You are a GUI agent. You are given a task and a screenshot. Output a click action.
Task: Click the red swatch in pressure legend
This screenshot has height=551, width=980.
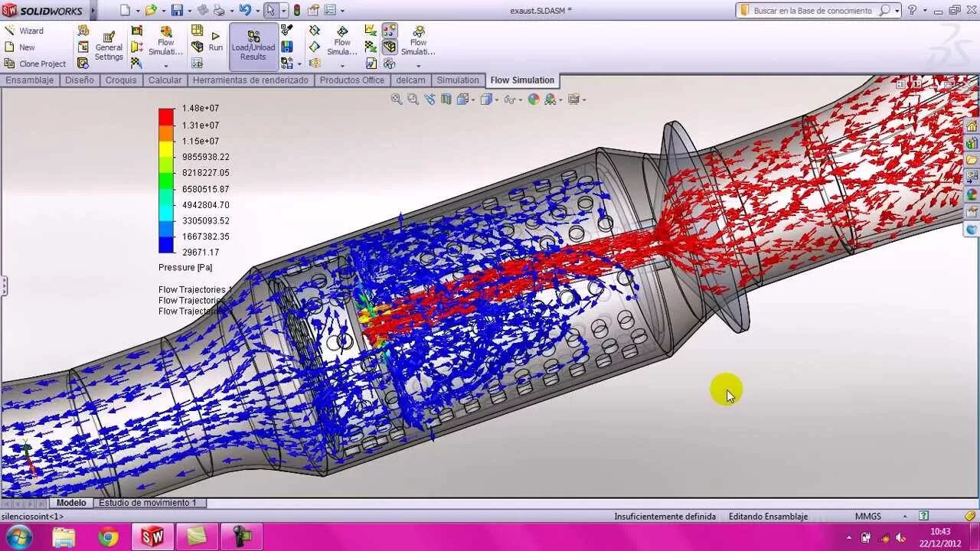point(166,116)
